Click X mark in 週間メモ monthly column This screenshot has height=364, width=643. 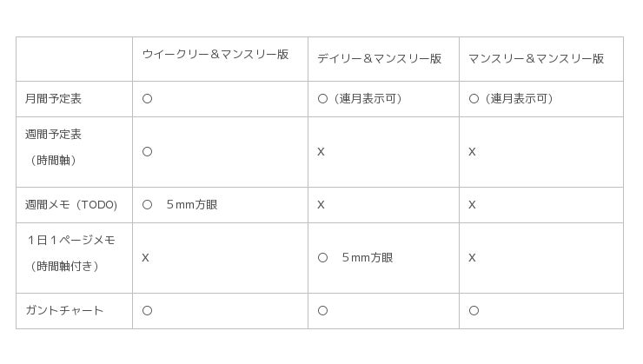click(x=472, y=205)
